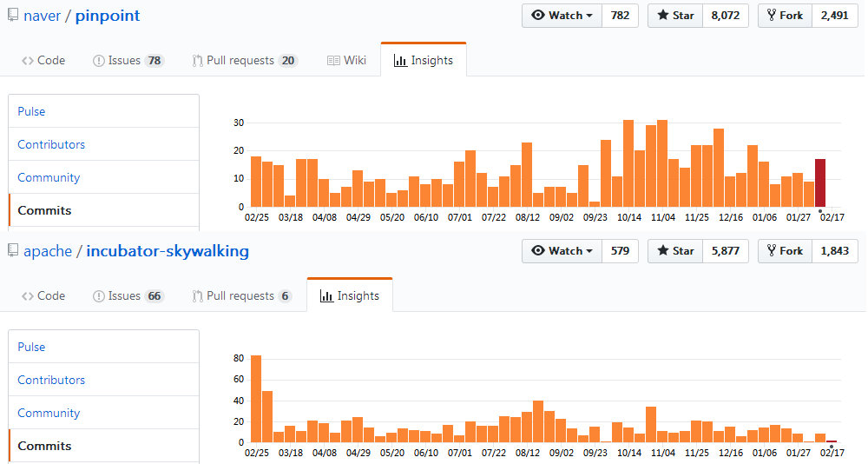Screen dimensions: 868x464
Task: Click the pinpoint repository book icon
Action: click(x=13, y=16)
